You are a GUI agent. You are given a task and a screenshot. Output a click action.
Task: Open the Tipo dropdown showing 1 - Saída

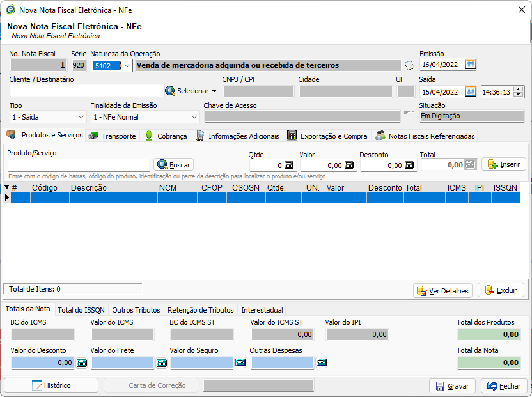tap(81, 117)
